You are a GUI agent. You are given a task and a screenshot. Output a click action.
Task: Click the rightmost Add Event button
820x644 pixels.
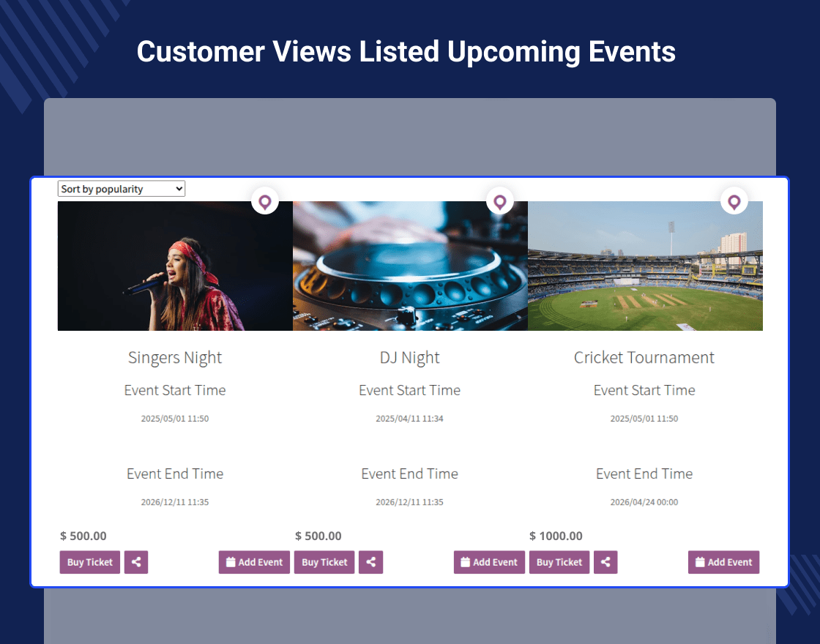click(723, 562)
